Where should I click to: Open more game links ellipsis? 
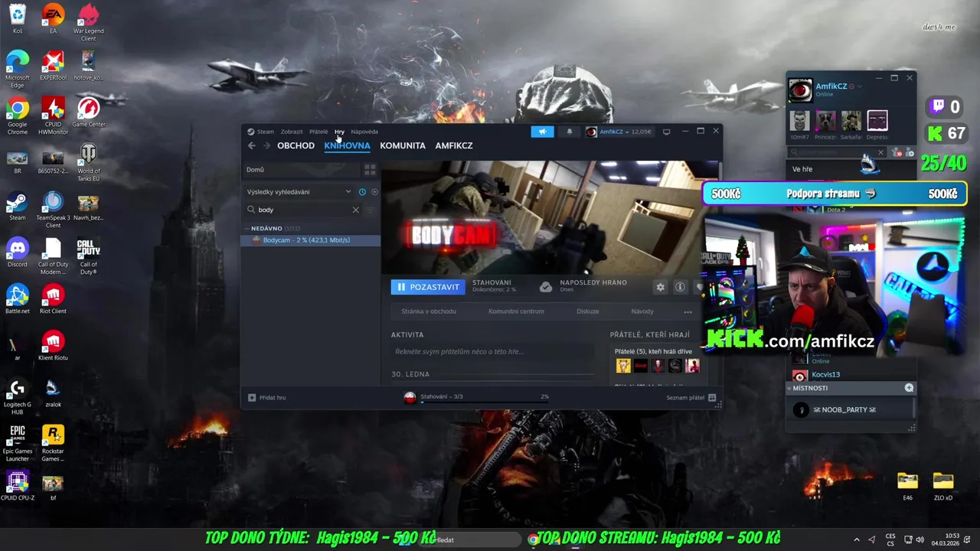click(x=688, y=311)
